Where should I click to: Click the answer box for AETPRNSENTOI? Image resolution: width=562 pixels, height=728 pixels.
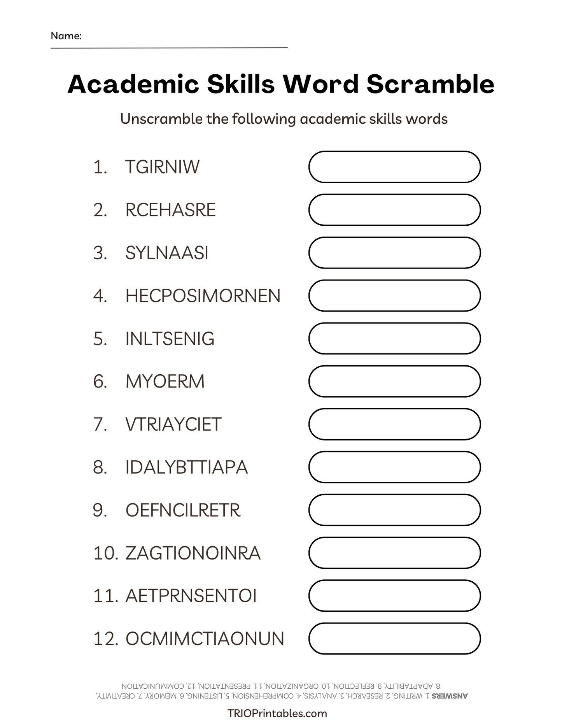(394, 595)
